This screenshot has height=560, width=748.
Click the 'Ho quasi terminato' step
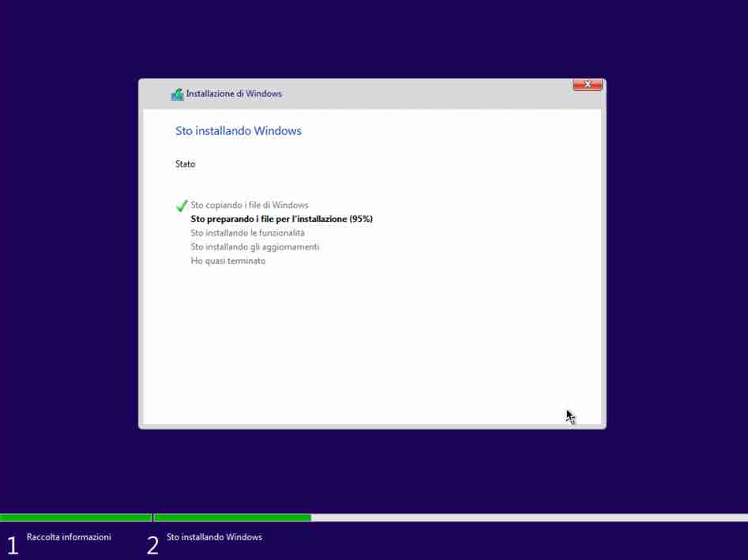click(x=227, y=261)
